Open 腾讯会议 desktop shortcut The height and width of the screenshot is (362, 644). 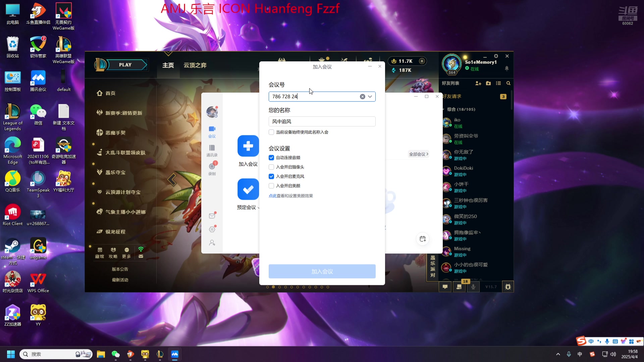tap(38, 81)
